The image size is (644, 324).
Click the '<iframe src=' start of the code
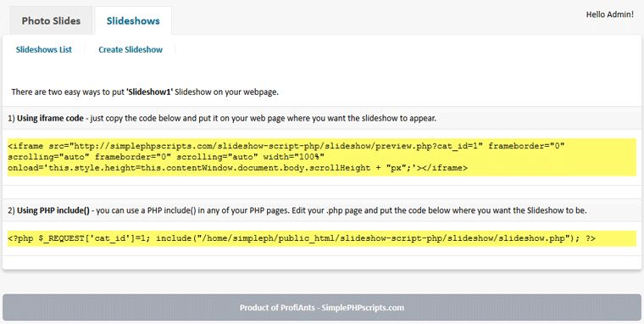[x=38, y=146]
